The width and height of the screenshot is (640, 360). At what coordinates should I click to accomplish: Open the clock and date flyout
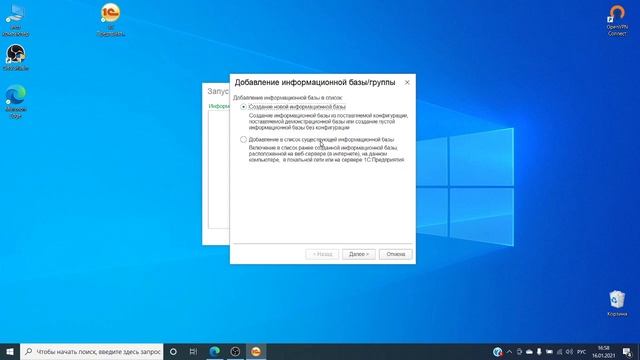[x=604, y=351]
